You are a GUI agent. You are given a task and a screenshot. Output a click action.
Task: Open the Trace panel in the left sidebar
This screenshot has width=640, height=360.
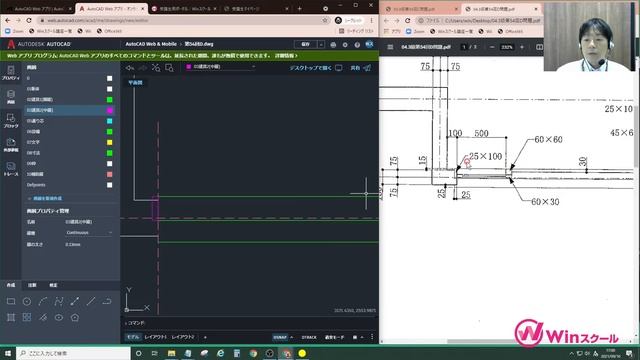(x=11, y=169)
